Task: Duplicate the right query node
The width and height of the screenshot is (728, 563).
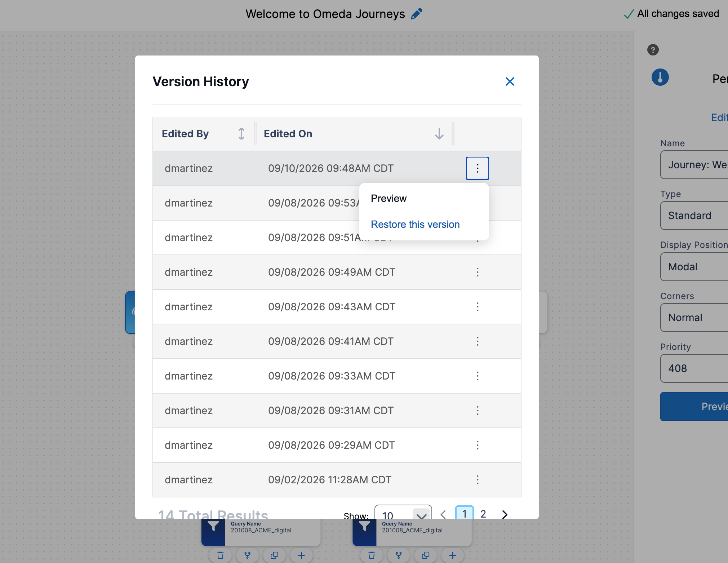Action: coord(426,555)
